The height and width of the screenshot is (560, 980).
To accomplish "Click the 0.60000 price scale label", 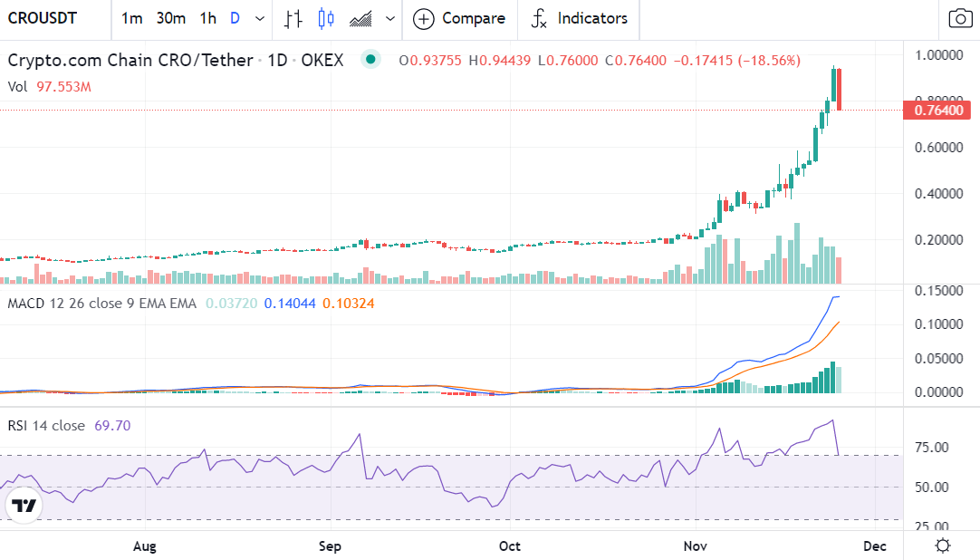I will pyautogui.click(x=938, y=148).
